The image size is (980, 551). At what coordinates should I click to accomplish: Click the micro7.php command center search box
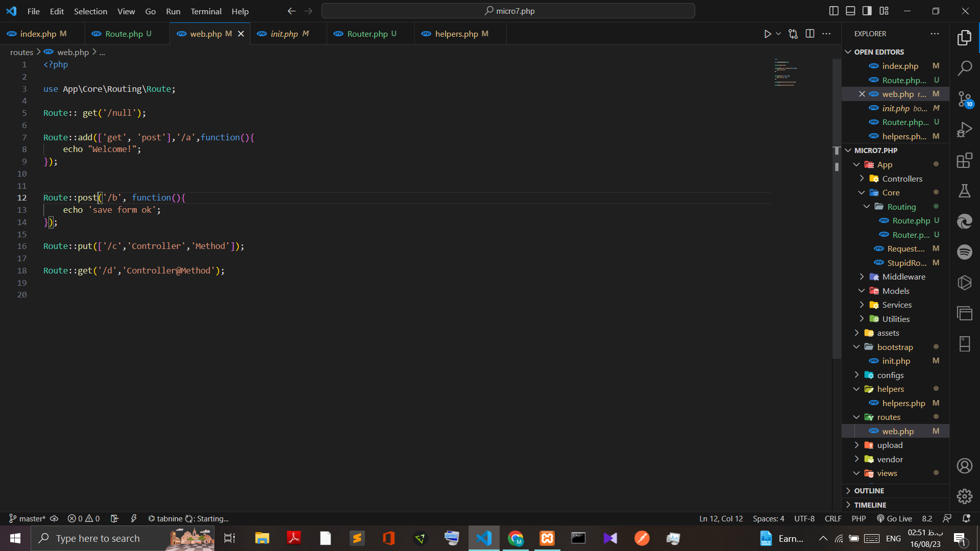tap(508, 11)
